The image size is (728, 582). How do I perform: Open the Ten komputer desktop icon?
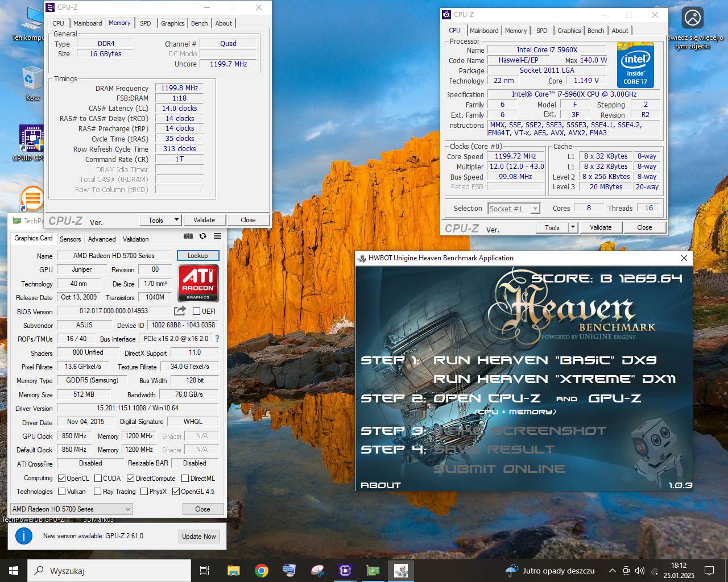coord(32,24)
